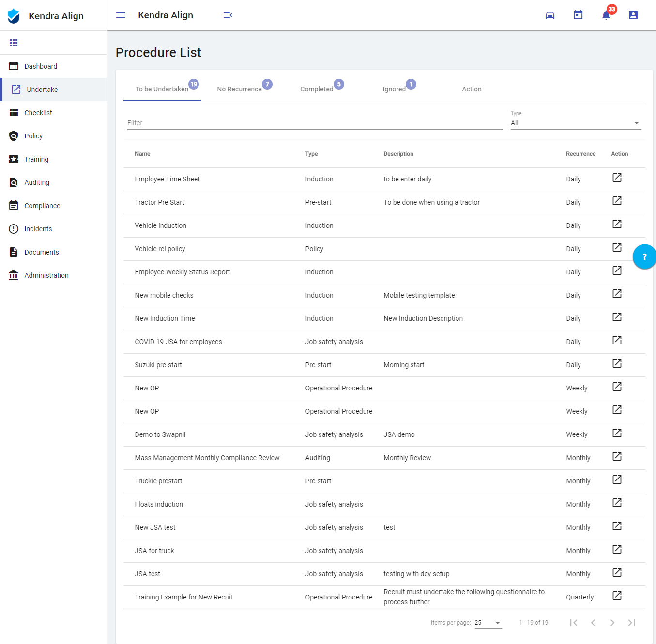
Task: Change items per page dropdown from 25
Action: [x=488, y=623]
